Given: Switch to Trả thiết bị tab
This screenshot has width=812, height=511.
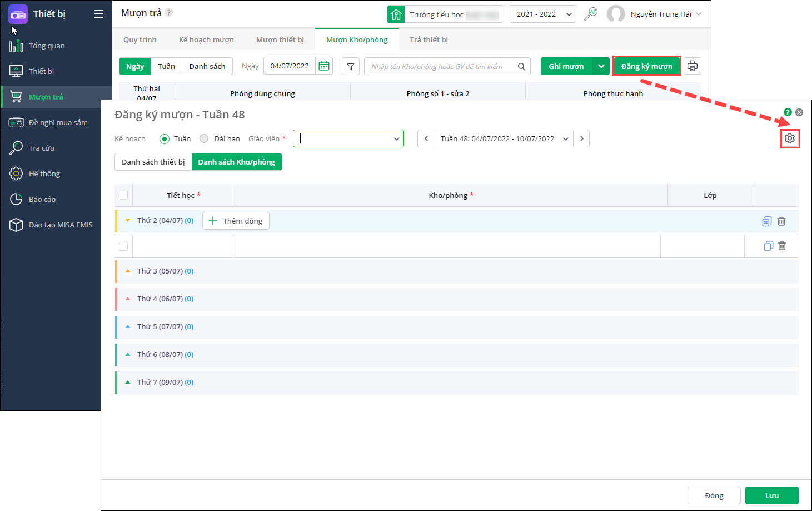Looking at the screenshot, I should (x=429, y=39).
